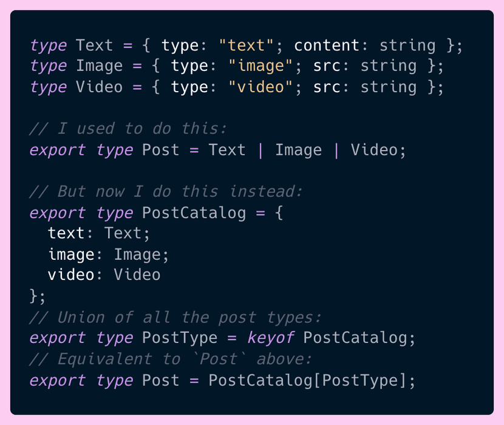The image size is (504, 425).
Task: Click the comment 'I used to do this'
Action: click(128, 129)
